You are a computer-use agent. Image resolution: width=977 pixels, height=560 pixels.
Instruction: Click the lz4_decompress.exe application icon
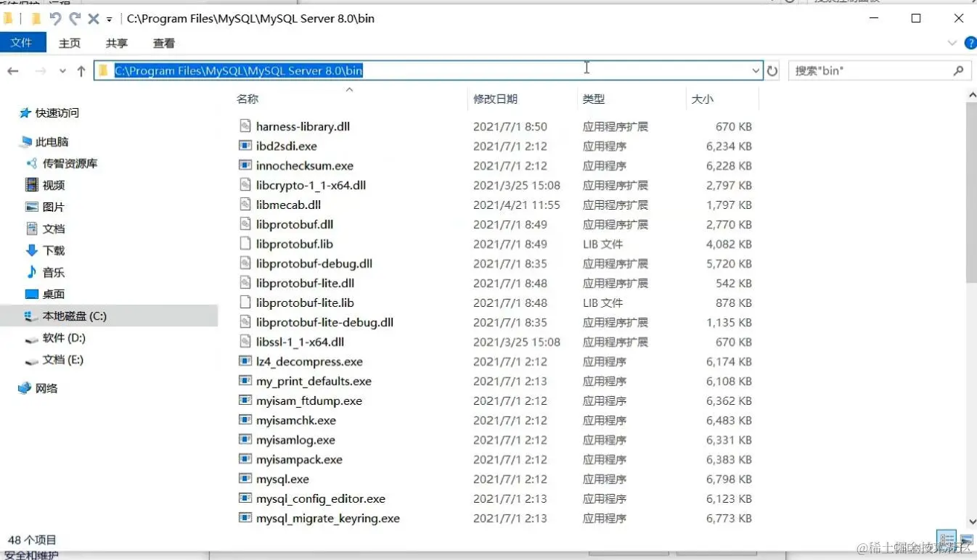pos(245,361)
